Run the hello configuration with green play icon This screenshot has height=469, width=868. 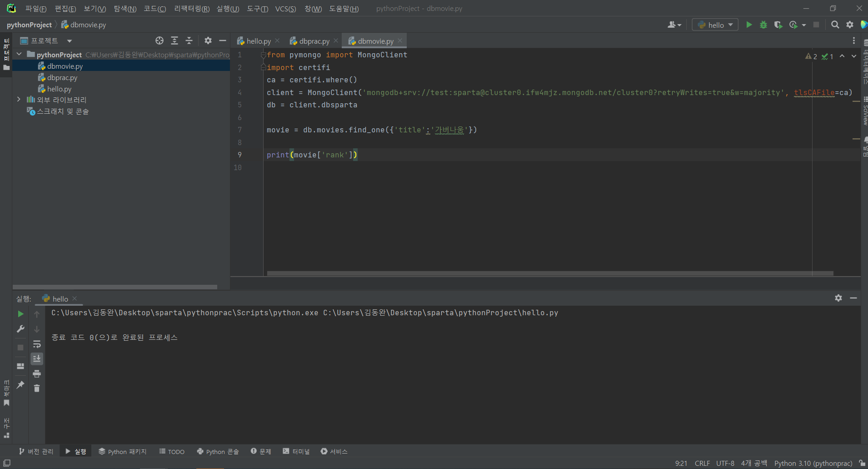(x=749, y=25)
